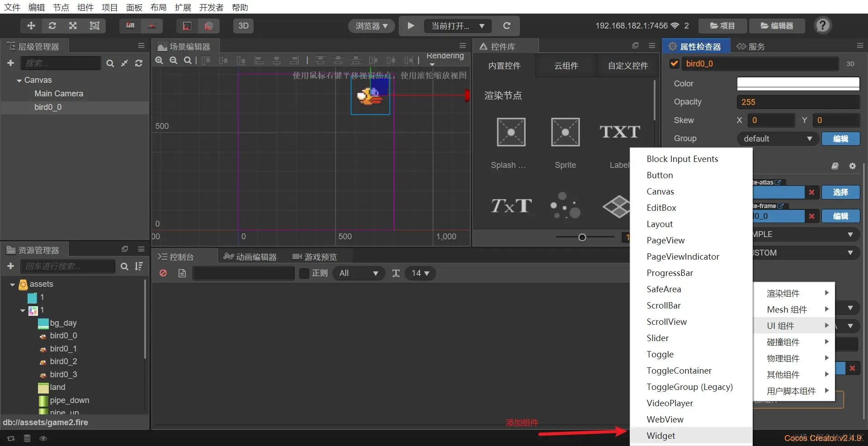Choose Widget from UI component list
This screenshot has width=868, height=446.
point(691,436)
